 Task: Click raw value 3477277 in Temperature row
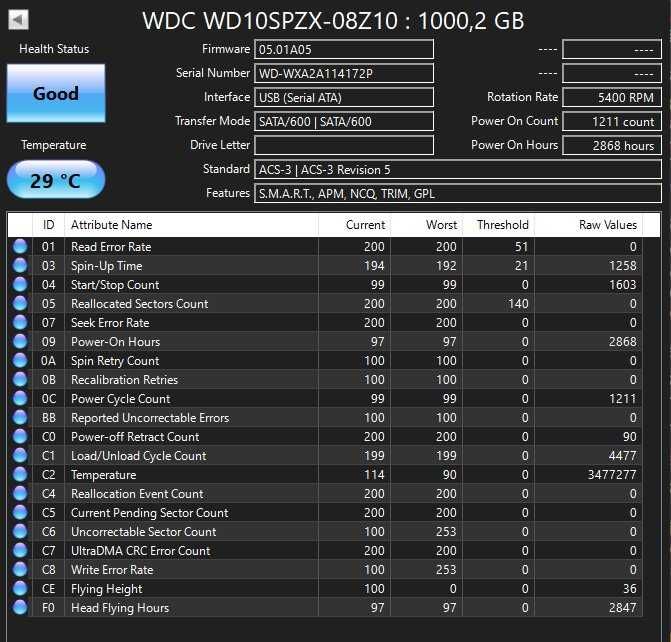coord(612,475)
